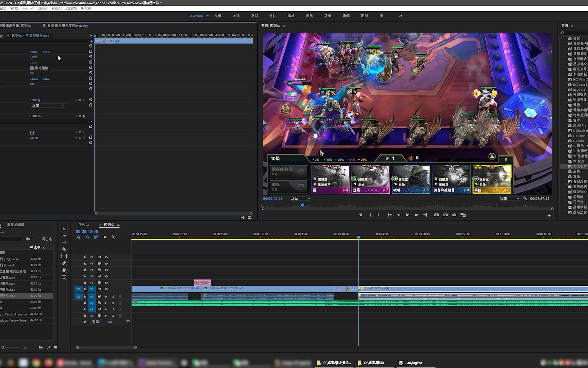This screenshot has width=588, height=368.
Task: Click position value 960.0
Action: click(x=33, y=52)
